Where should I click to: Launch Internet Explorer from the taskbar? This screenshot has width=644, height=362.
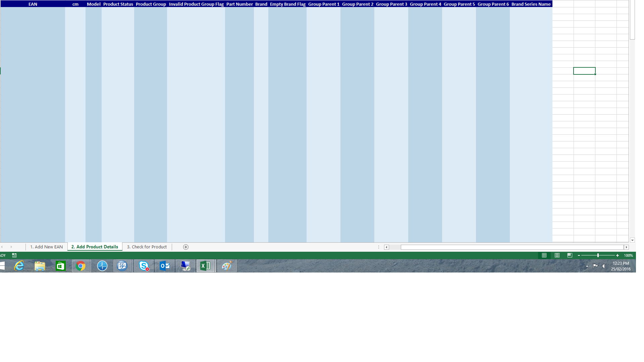19,266
